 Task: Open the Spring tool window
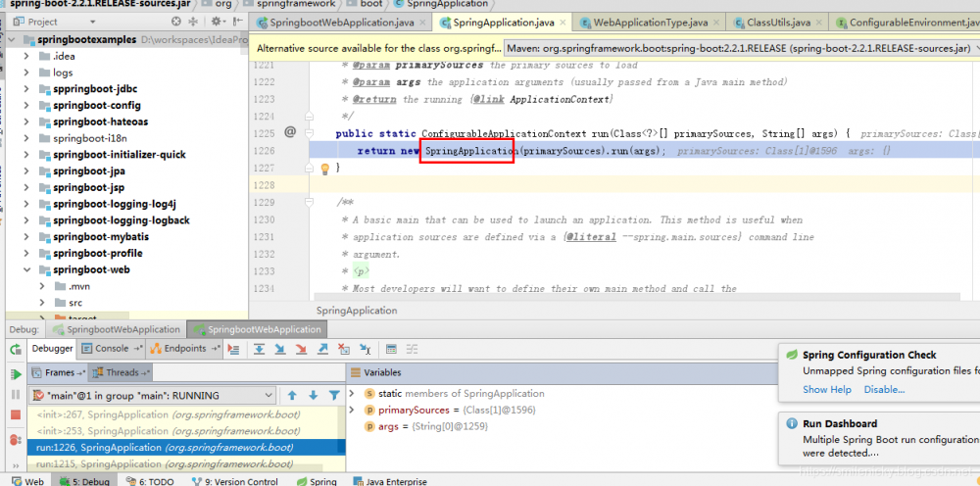(x=317, y=482)
